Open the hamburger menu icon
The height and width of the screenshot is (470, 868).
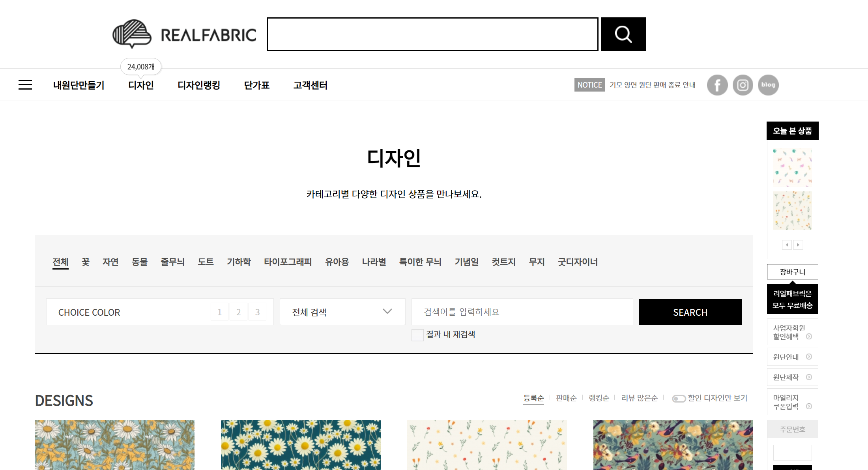[x=25, y=85]
